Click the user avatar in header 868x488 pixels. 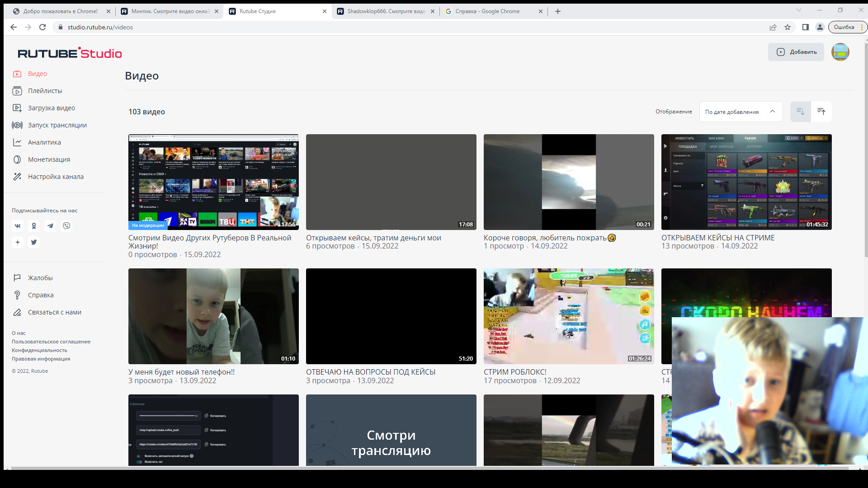(x=840, y=52)
